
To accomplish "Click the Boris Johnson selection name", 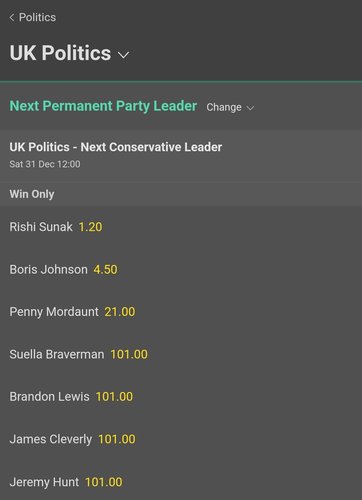I will (48, 269).
